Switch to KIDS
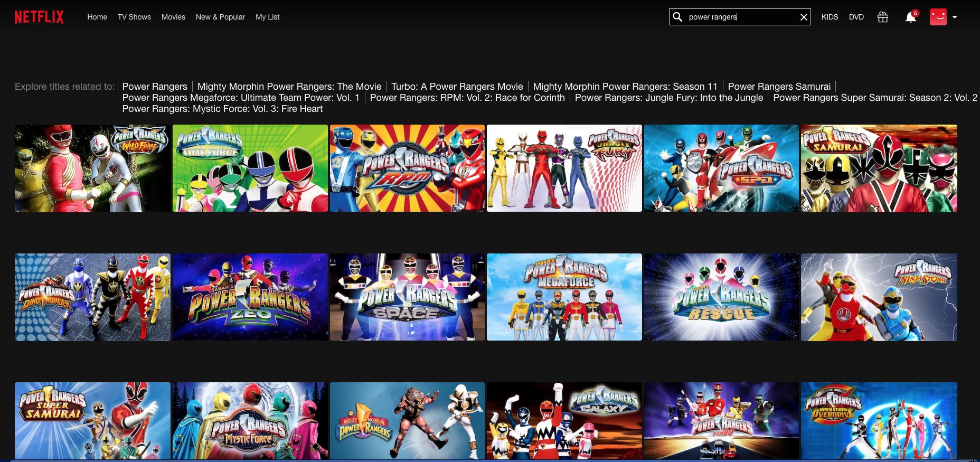The image size is (980, 462). pyautogui.click(x=830, y=17)
